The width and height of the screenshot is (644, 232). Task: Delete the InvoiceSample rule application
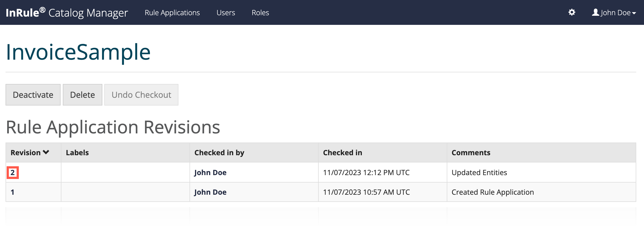pyautogui.click(x=82, y=95)
